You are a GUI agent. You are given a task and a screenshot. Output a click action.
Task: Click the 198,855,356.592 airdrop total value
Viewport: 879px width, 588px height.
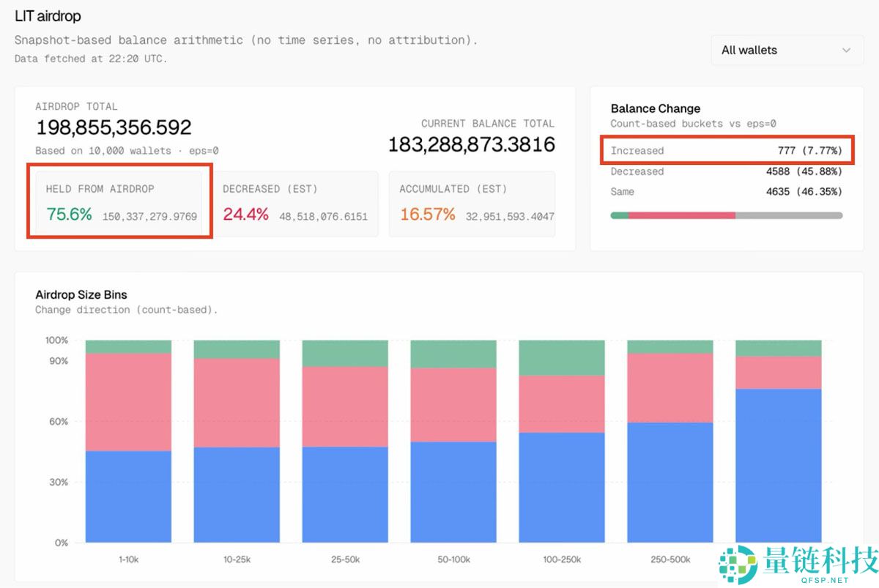[x=114, y=127]
